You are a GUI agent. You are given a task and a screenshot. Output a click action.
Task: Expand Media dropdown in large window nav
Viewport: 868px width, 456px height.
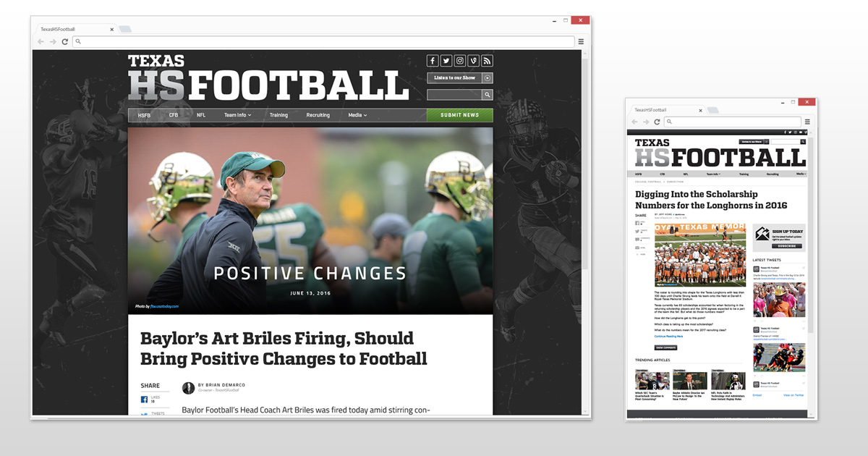pos(357,115)
